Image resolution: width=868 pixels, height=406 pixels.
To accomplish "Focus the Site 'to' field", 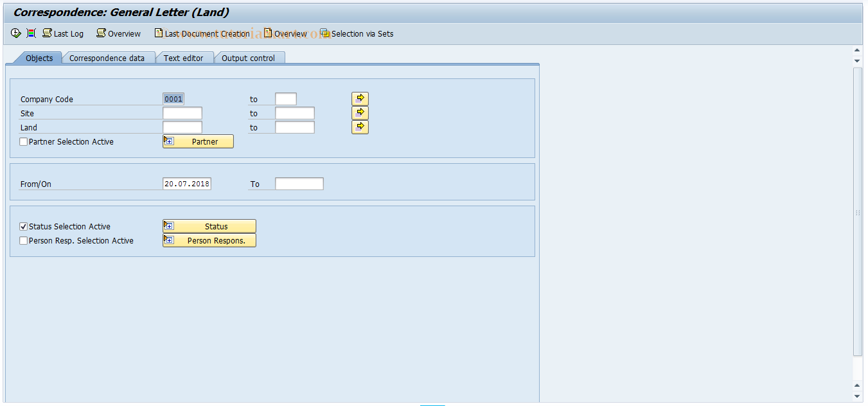I will pyautogui.click(x=295, y=113).
